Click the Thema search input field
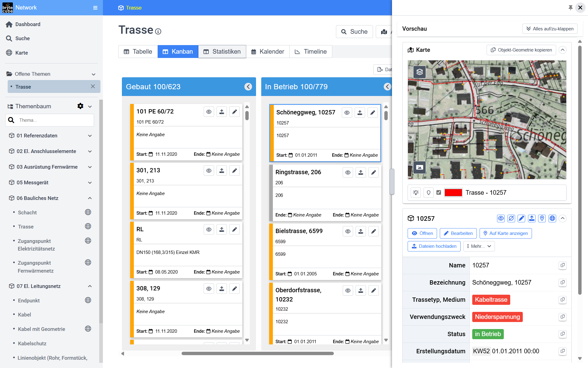The height and width of the screenshot is (368, 588). pos(55,120)
